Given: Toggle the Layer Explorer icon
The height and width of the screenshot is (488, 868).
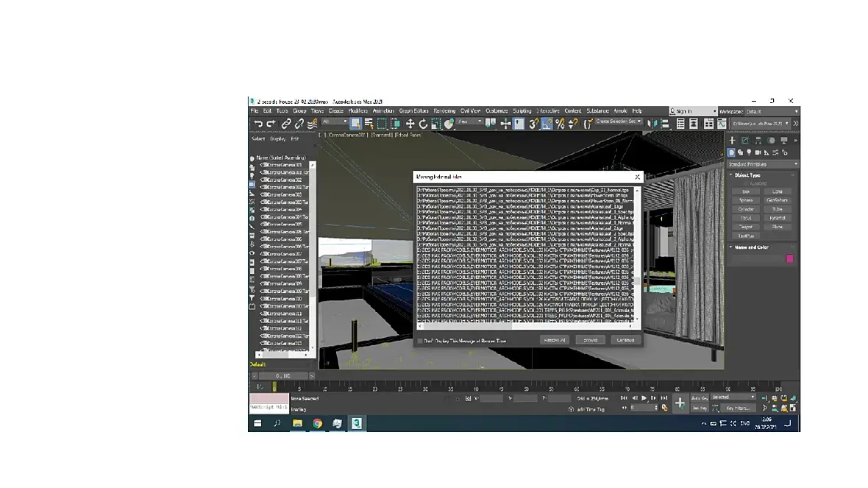Looking at the screenshot, I should click(693, 124).
